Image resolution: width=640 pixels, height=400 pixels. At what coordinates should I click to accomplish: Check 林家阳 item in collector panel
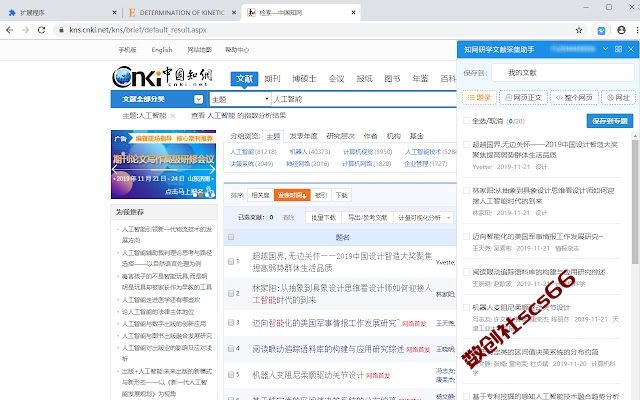coord(467,190)
